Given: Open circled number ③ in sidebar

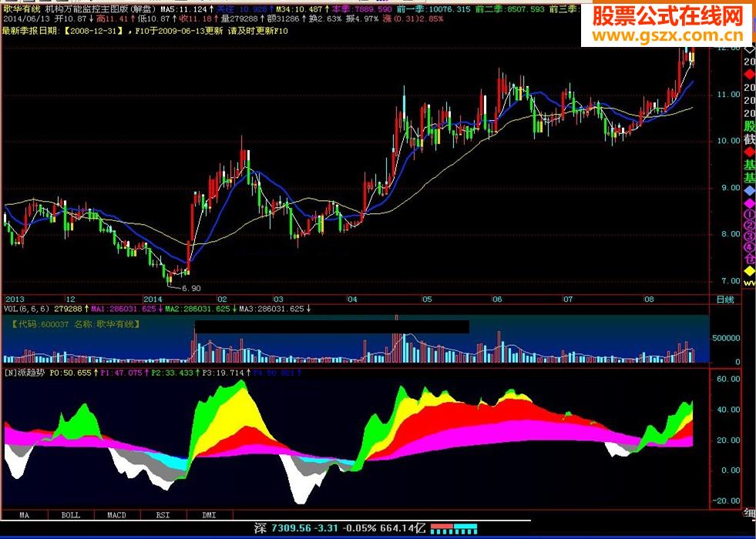Looking at the screenshot, I should point(749,236).
